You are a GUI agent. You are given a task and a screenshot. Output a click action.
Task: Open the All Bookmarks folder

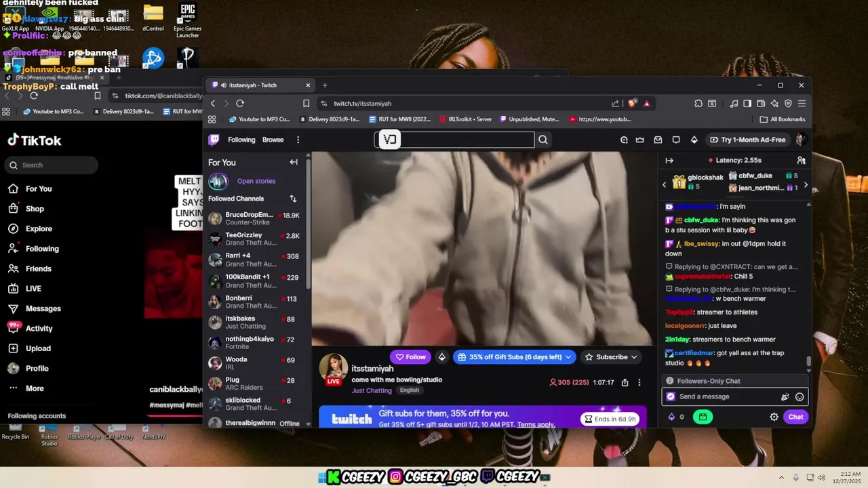click(783, 119)
